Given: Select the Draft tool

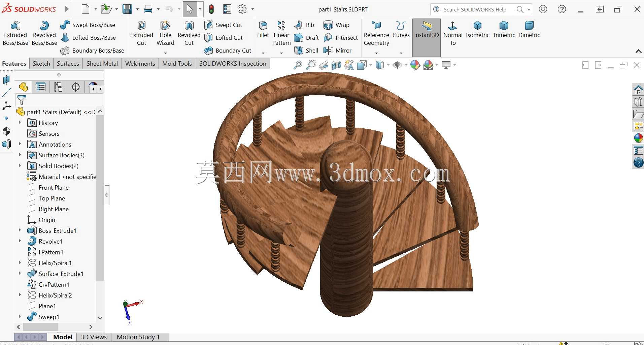Looking at the screenshot, I should [x=306, y=38].
